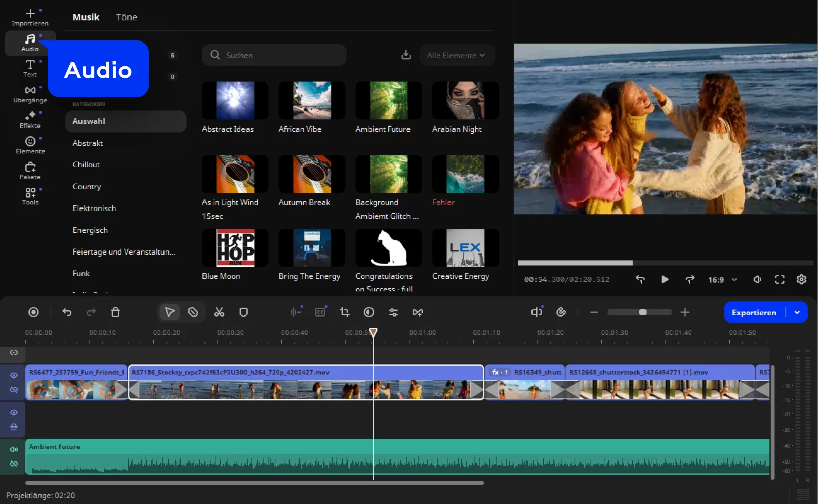Open preview settings gear
Image resolution: width=818 pixels, height=504 pixels.
[x=801, y=279]
